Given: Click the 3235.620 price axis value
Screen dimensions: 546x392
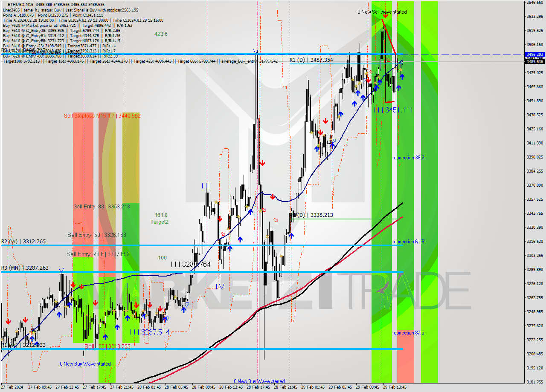Looking at the screenshot, I should 535,326.
